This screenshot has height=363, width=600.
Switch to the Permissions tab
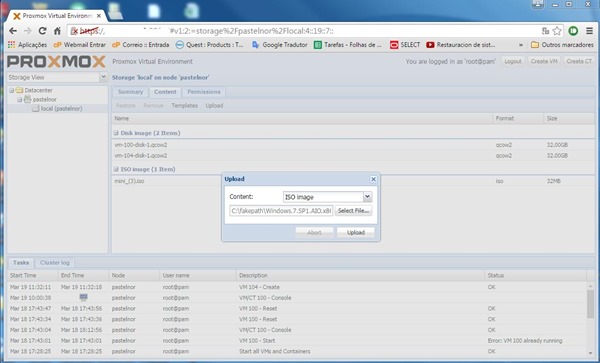pos(204,92)
